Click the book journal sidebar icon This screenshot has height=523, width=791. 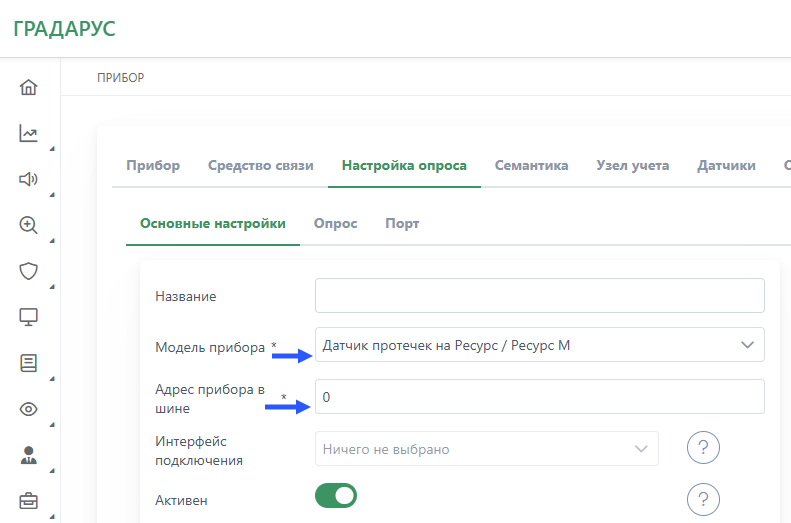[x=29, y=363]
